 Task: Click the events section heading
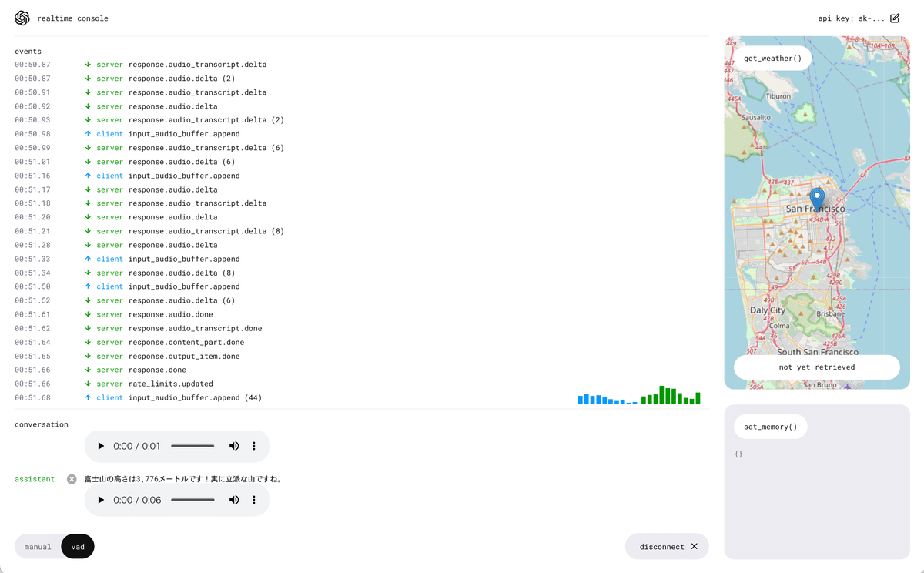coord(28,51)
